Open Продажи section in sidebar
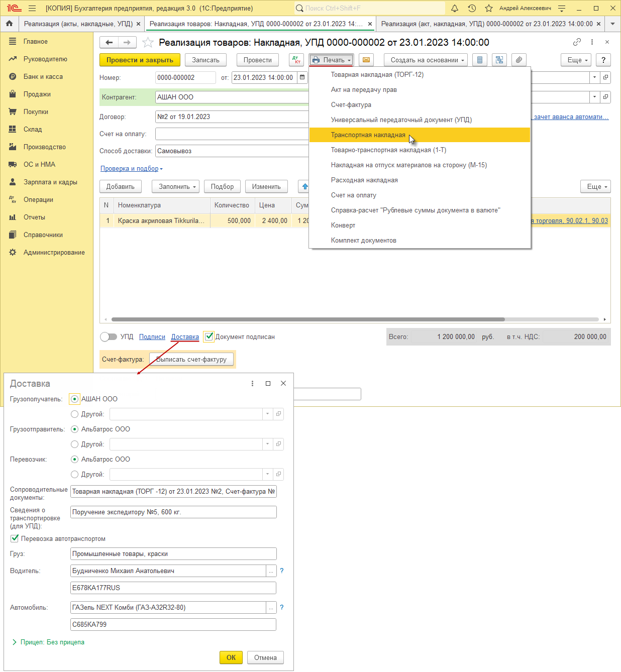621x672 pixels. (x=37, y=94)
